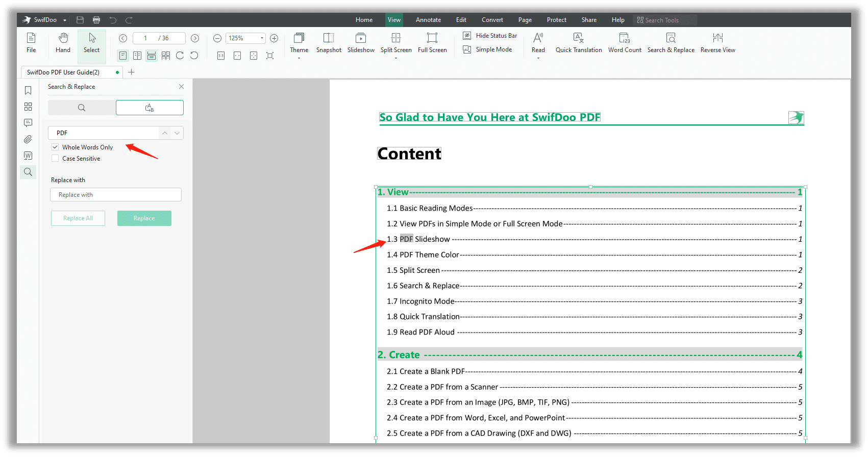Click the Save icon in title bar

[80, 20]
